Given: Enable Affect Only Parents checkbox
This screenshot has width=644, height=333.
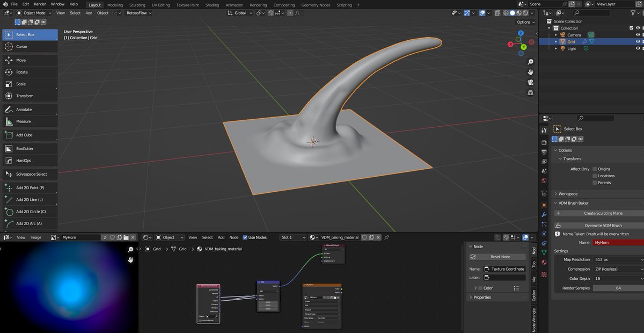Looking at the screenshot, I should click(595, 183).
